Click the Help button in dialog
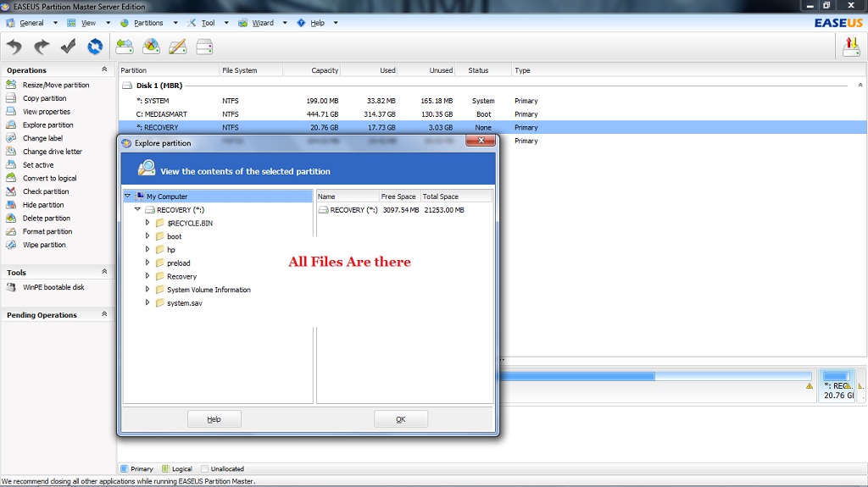The width and height of the screenshot is (868, 487). point(214,419)
